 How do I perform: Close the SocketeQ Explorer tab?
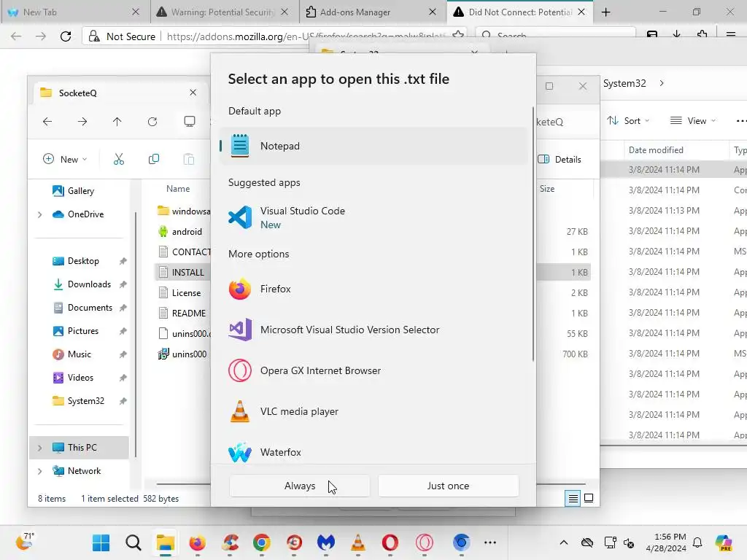click(x=193, y=93)
